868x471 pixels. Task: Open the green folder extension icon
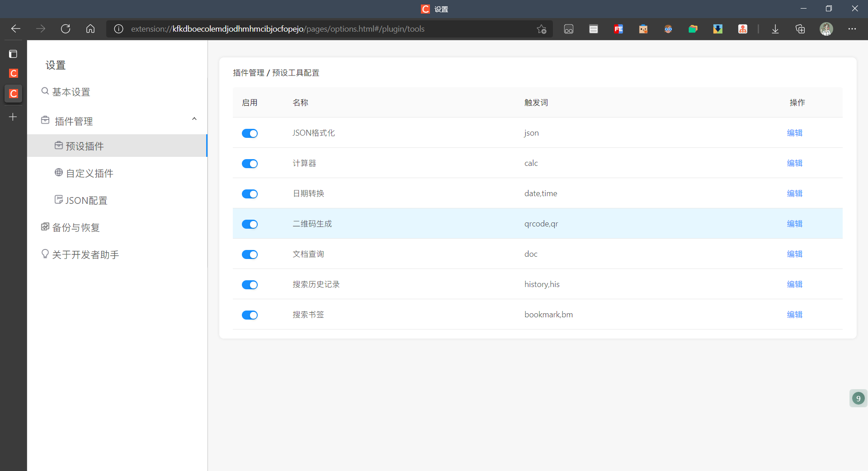coord(693,29)
